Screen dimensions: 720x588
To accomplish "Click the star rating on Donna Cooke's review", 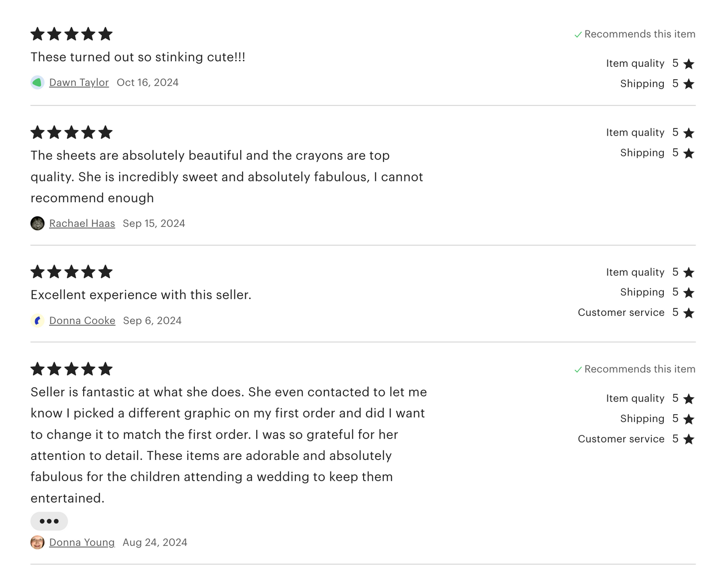I will [71, 272].
